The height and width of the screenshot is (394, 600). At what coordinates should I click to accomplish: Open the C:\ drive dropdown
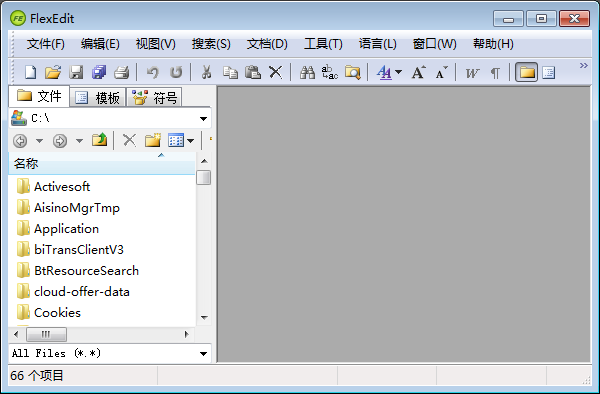pyautogui.click(x=203, y=119)
